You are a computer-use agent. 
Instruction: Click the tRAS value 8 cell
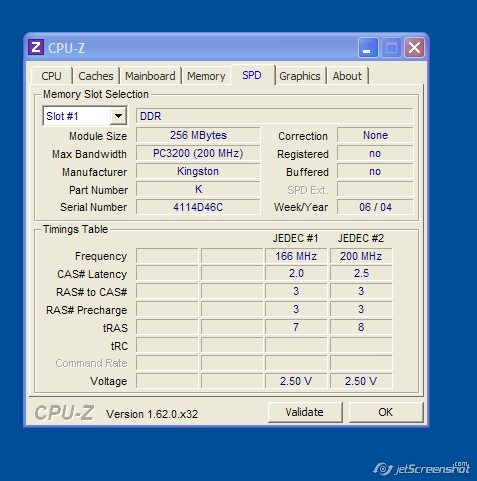[x=361, y=327]
